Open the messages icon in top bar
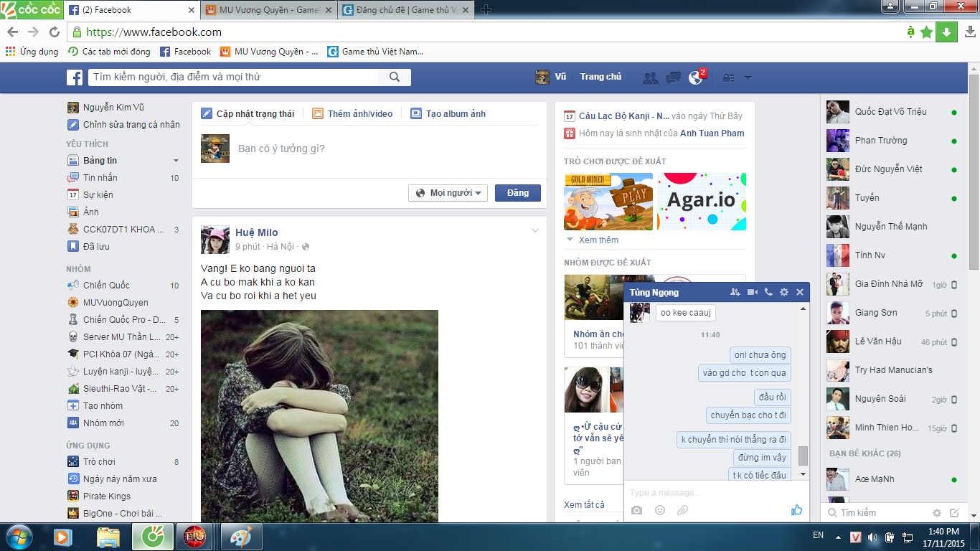 pyautogui.click(x=673, y=78)
